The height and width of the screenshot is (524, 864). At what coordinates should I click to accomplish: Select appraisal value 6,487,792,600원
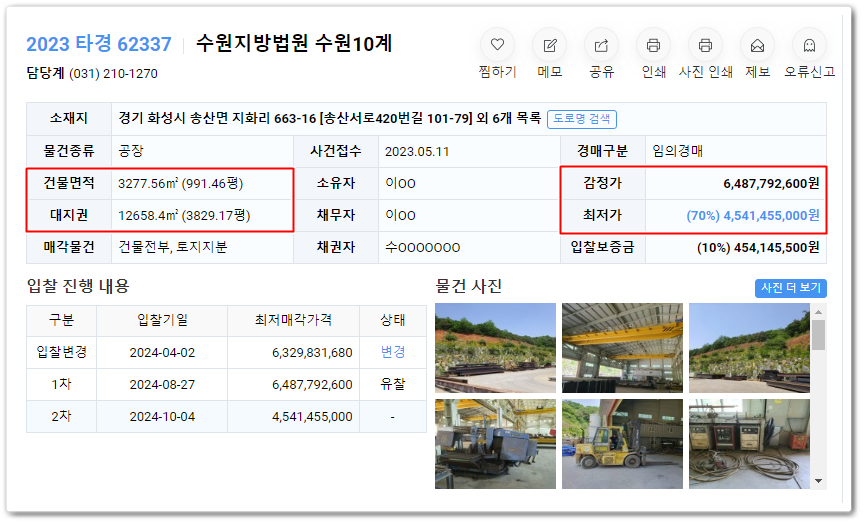[x=771, y=183]
